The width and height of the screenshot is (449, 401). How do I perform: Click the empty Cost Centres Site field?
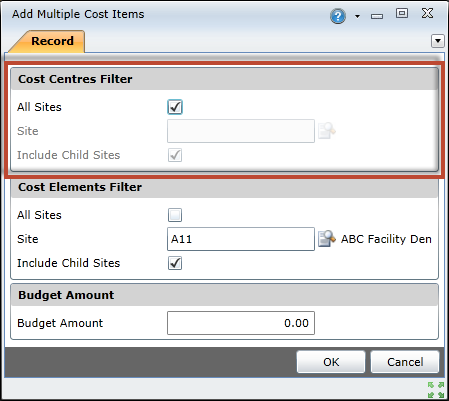coord(241,131)
